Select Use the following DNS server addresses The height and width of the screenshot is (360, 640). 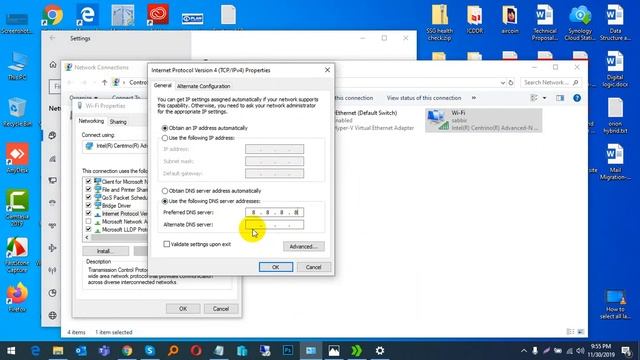[165, 201]
